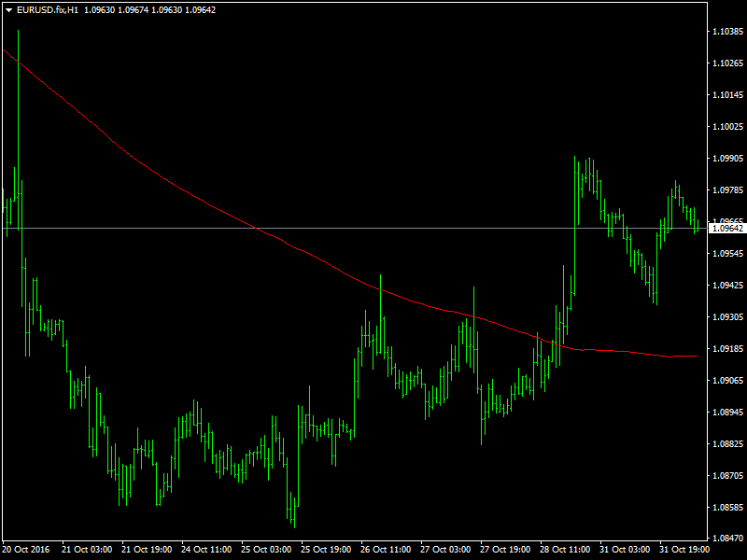Screen dimensions: 747x560
Task: Click the current price label 1.09642
Action: [727, 229]
